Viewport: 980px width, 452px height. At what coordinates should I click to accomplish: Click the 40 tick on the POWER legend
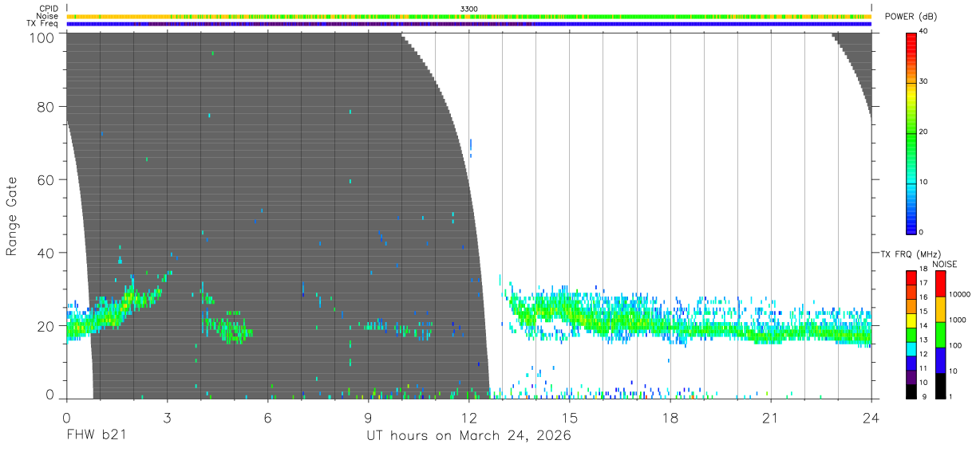click(923, 31)
